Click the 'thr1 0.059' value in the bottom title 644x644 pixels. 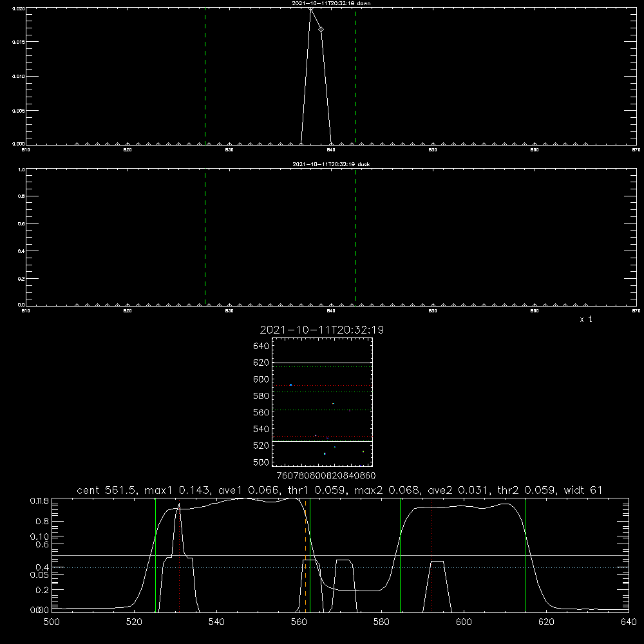point(319,490)
